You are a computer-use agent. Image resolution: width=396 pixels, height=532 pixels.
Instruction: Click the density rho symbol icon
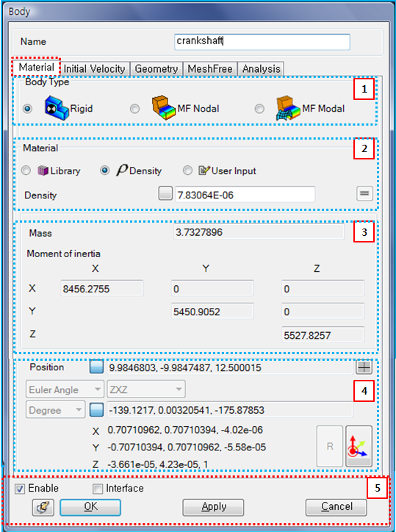point(122,170)
